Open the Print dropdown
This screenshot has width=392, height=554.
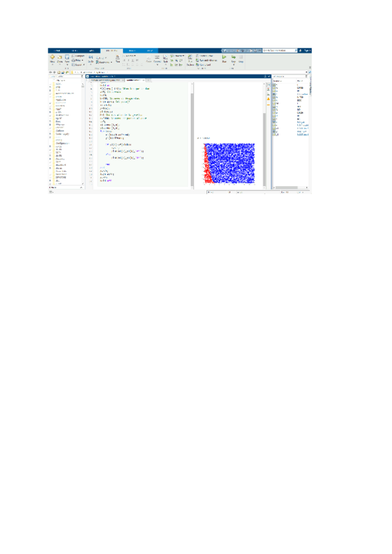click(x=78, y=60)
